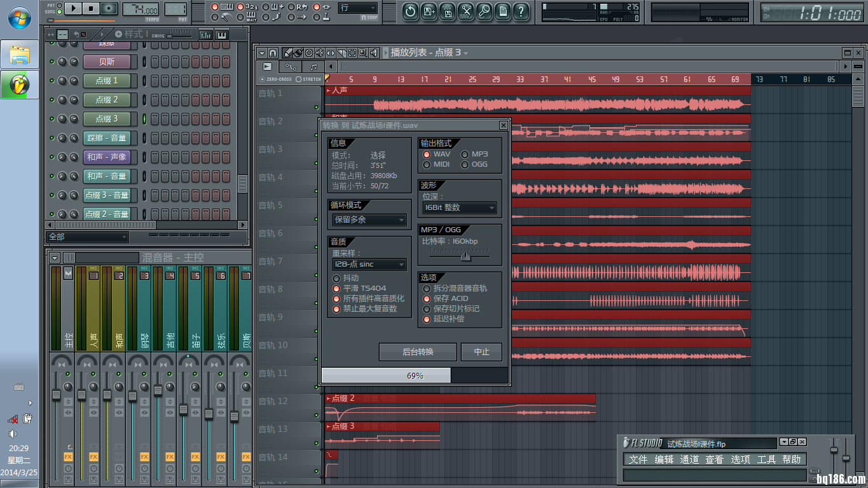Open the 位深 16Bit 整数 dropdown

point(460,208)
